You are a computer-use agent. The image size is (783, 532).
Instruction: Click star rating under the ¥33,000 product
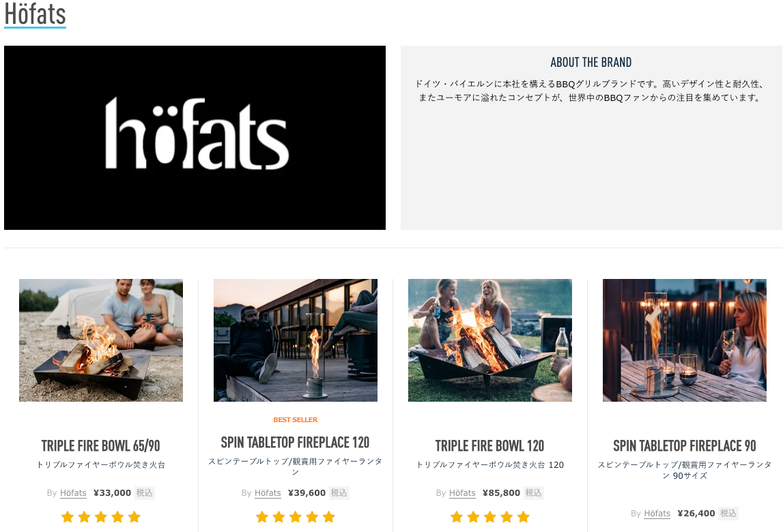pos(101,517)
